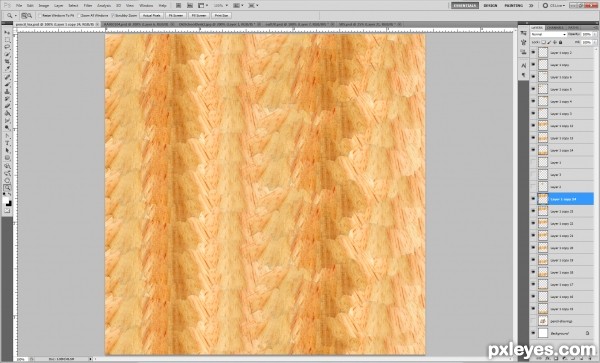Switch to the Paths panel tab
This screenshot has width=600, height=363.
(x=573, y=28)
